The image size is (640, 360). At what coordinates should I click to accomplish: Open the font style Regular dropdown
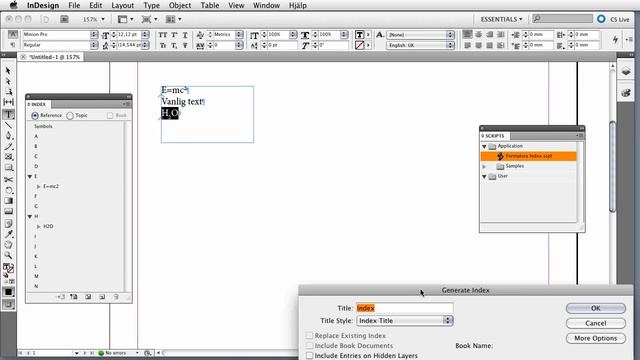point(94,45)
